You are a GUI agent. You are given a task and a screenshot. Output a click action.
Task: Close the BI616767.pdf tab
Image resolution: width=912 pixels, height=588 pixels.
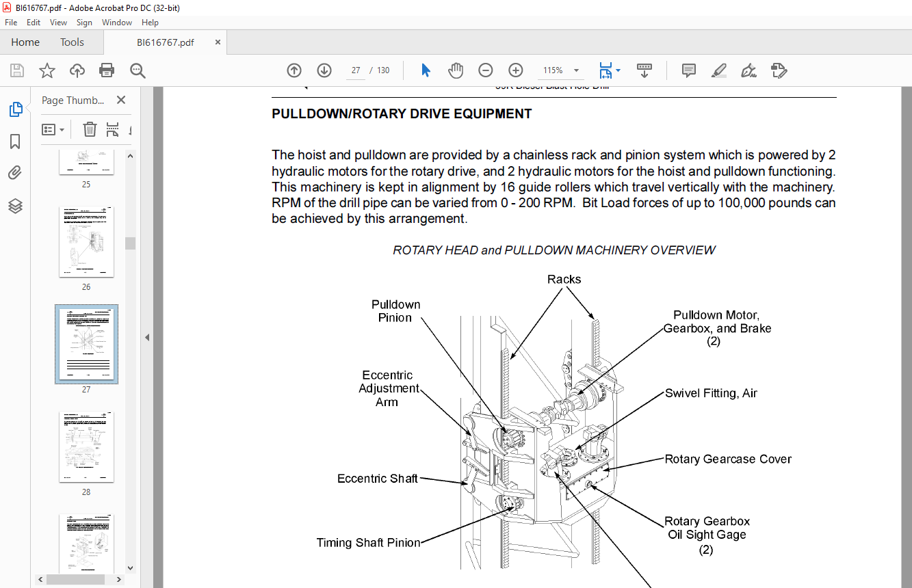[218, 42]
